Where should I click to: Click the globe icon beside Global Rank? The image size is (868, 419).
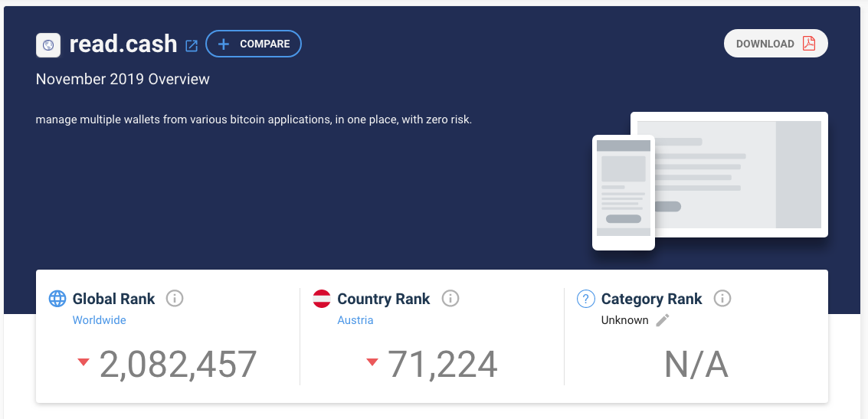(x=57, y=298)
